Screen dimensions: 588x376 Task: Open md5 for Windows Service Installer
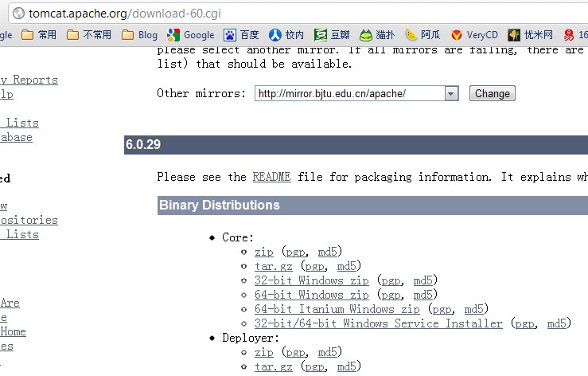coord(556,323)
